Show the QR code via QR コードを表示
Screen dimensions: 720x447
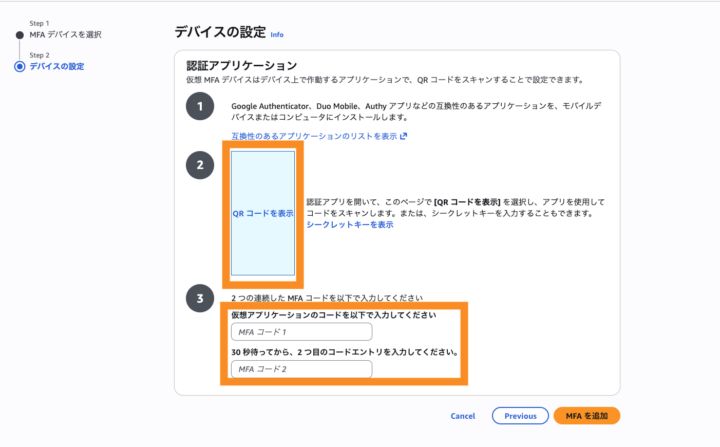click(x=263, y=214)
